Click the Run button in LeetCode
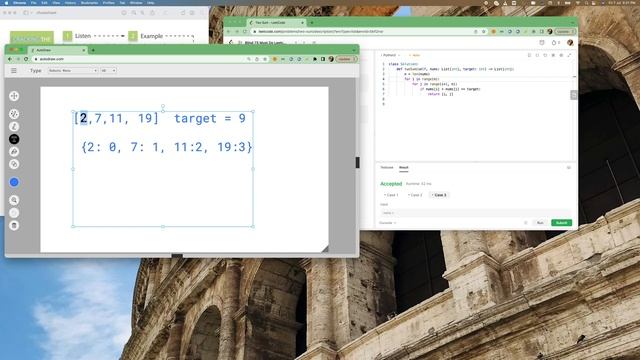 [x=540, y=223]
